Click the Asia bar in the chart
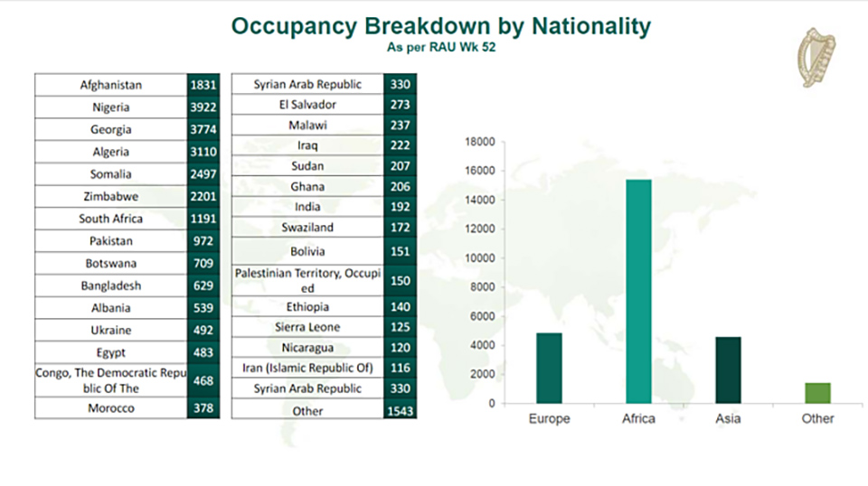 point(728,369)
